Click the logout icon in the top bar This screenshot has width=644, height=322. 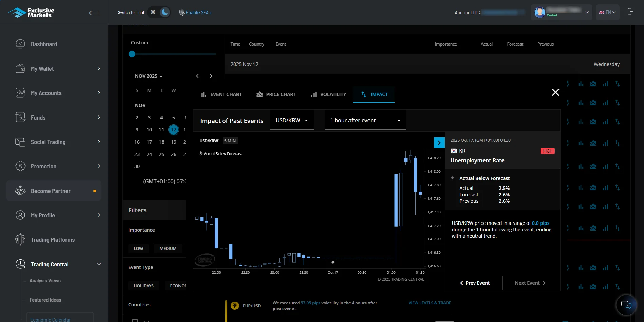pyautogui.click(x=631, y=11)
